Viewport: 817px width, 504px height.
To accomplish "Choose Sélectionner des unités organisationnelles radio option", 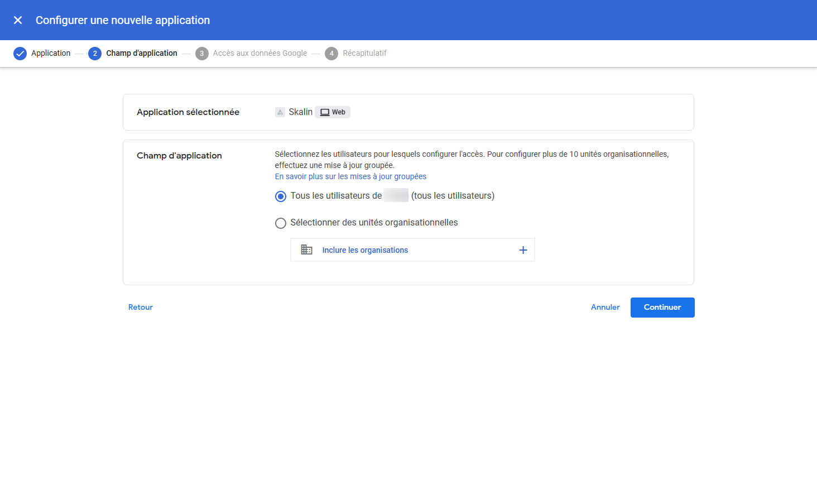I will 281,223.
